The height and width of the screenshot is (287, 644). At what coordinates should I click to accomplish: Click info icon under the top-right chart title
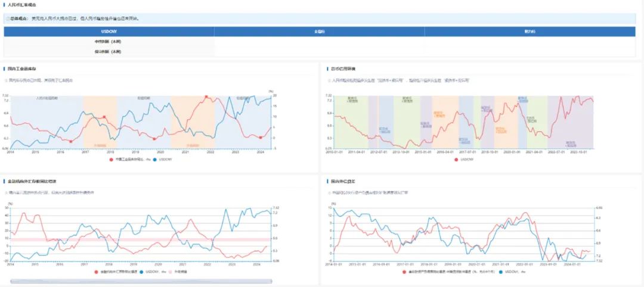[329, 81]
